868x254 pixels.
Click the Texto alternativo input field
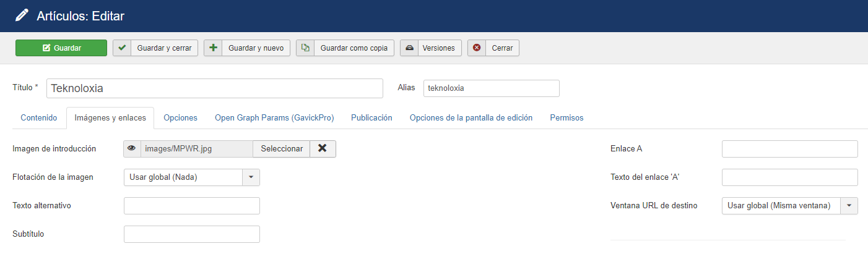[192, 206]
